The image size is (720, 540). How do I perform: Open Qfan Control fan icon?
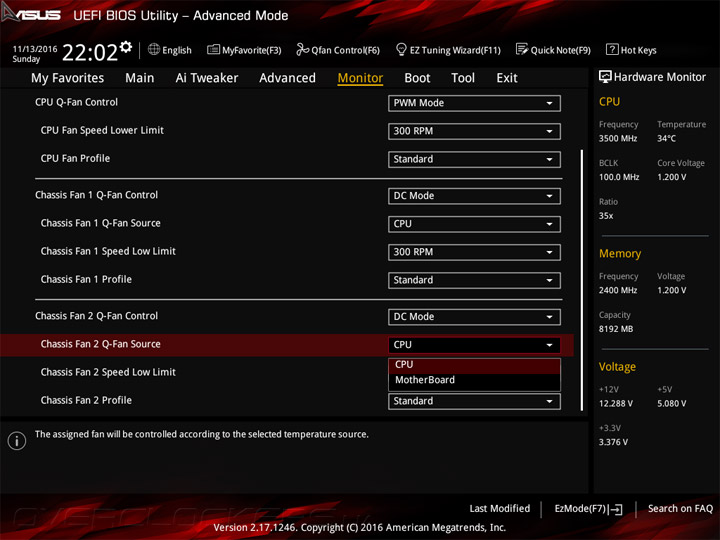tap(302, 49)
